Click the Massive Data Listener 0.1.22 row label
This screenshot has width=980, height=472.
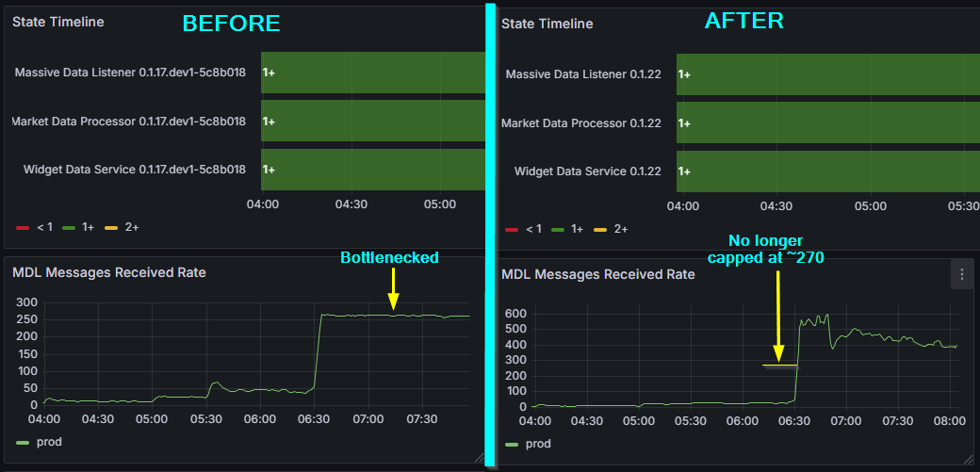pyautogui.click(x=583, y=73)
